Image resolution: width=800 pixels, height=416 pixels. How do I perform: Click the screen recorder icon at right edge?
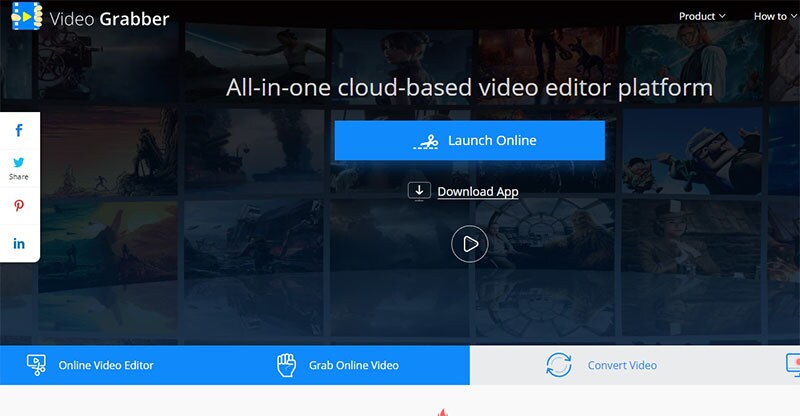[793, 365]
